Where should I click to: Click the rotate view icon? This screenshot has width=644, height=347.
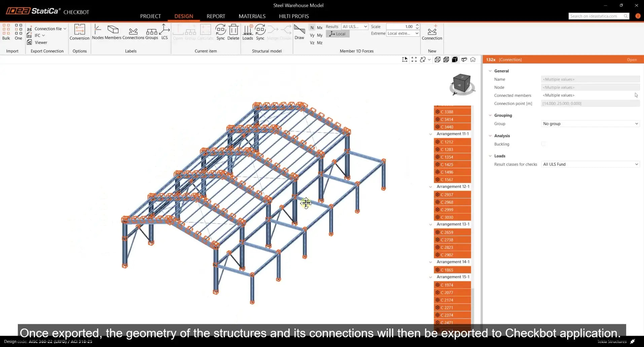(x=423, y=60)
